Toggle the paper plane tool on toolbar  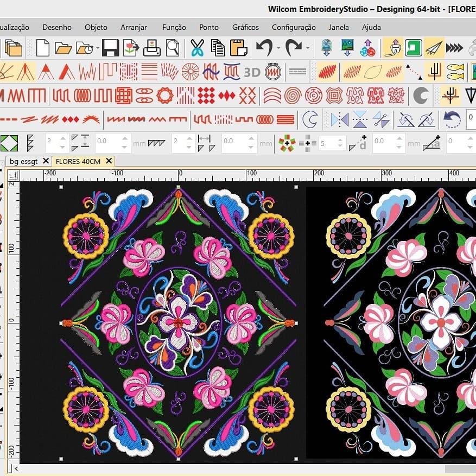point(434,48)
